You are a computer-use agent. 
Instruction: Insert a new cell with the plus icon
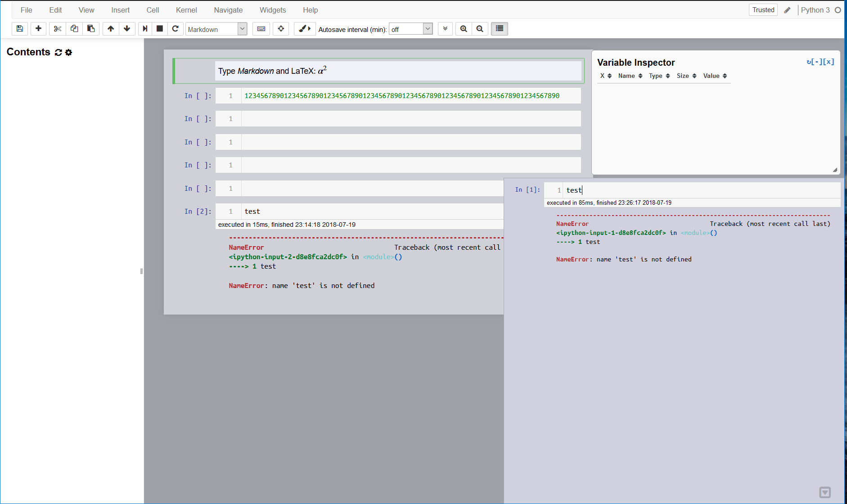tap(38, 28)
